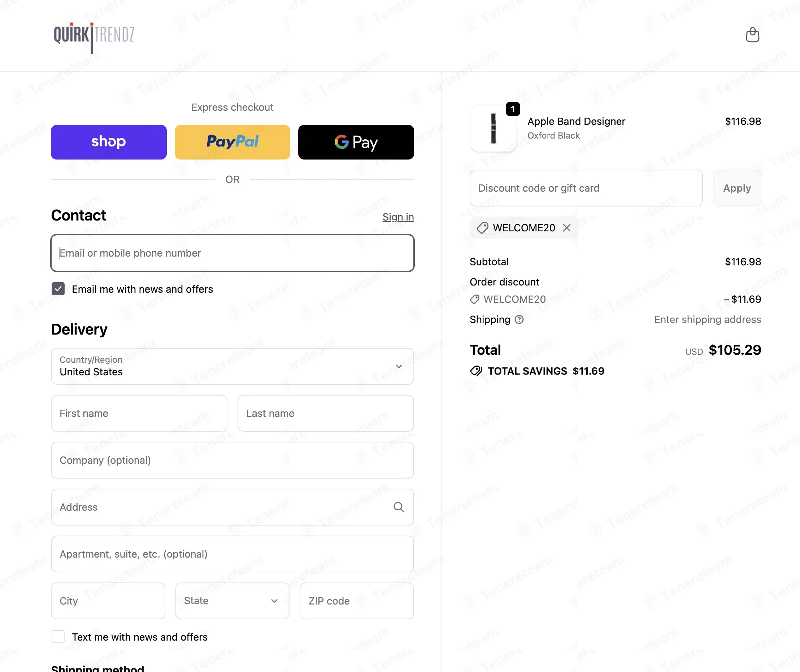Viewport: 800px width, 672px height.
Task: Click the Enter shipping address text
Action: click(707, 319)
